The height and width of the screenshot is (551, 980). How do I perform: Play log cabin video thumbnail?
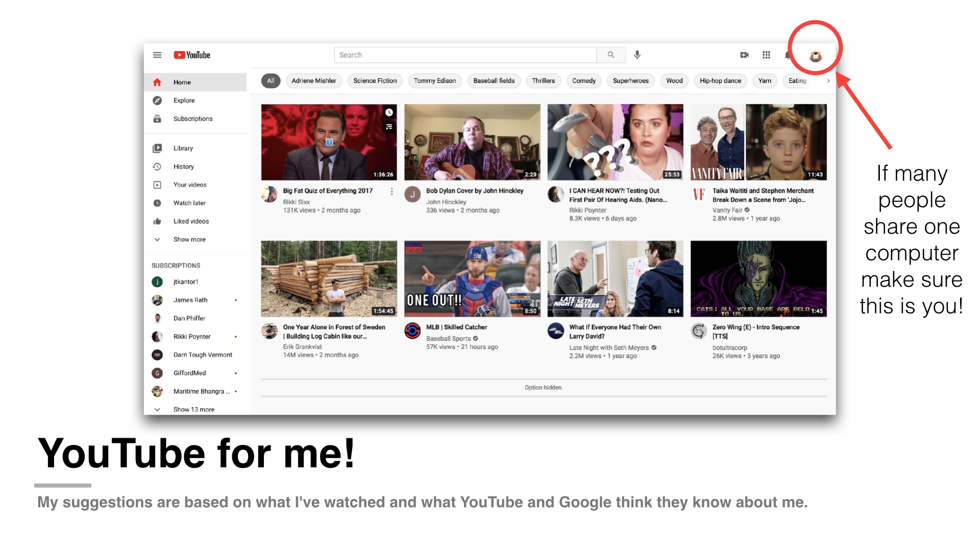pyautogui.click(x=329, y=279)
